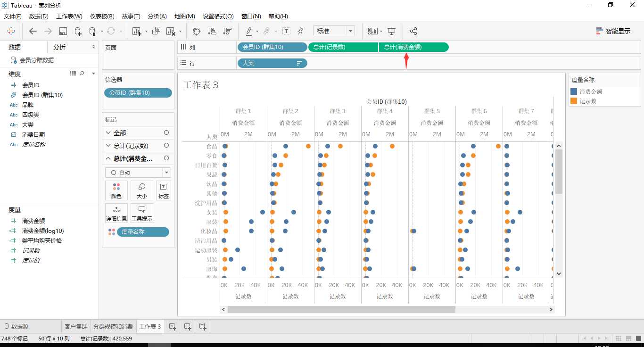Open the 分析 pane tab arrows
The width and height of the screenshot is (644, 347).
[93, 47]
